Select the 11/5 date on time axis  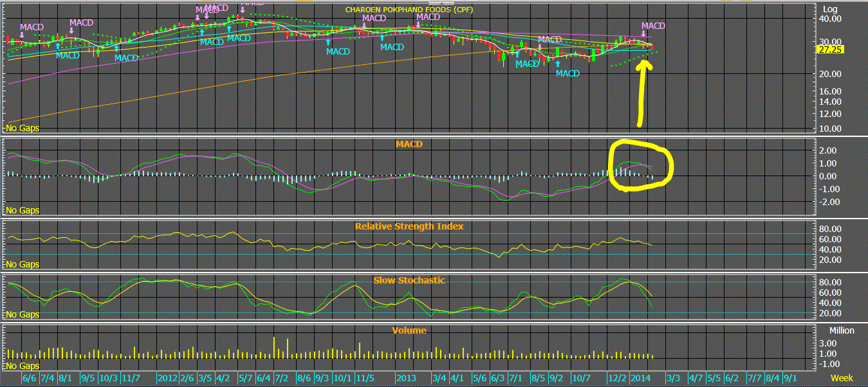[x=365, y=378]
